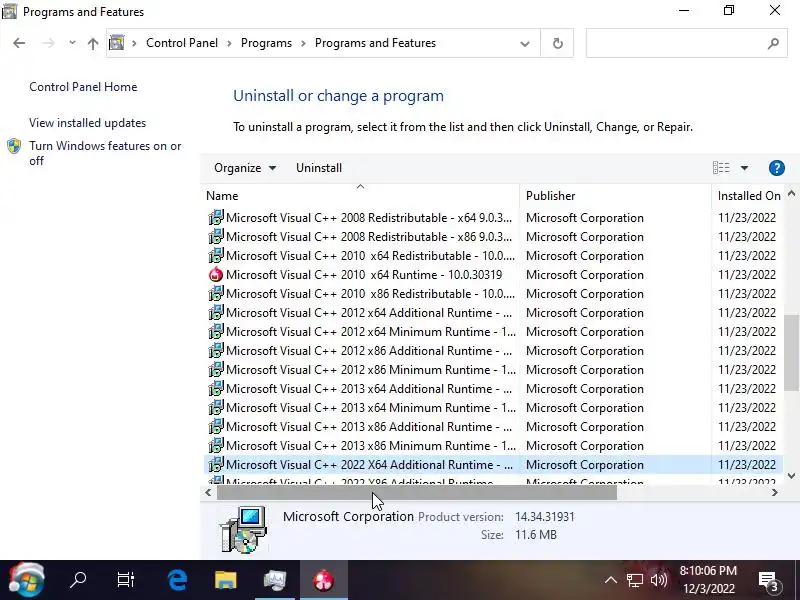Select Visual C++ 2008 Redistributable x86 row
Viewport: 800px width, 600px height.
point(493,237)
